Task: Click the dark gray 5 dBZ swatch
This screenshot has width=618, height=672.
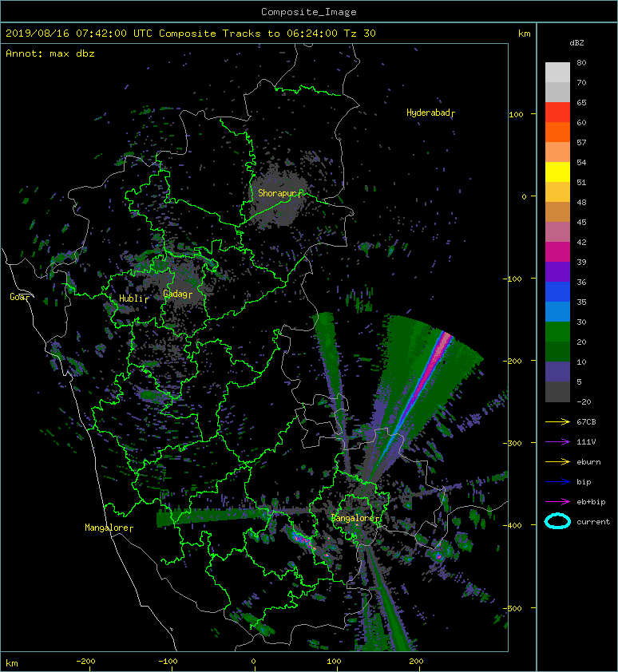Action: click(557, 392)
